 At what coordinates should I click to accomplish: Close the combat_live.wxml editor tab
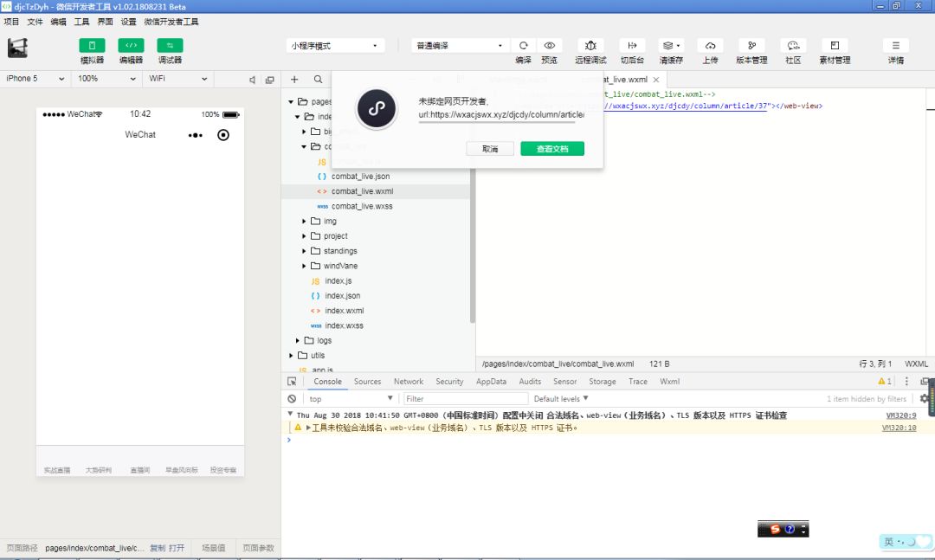(656, 80)
